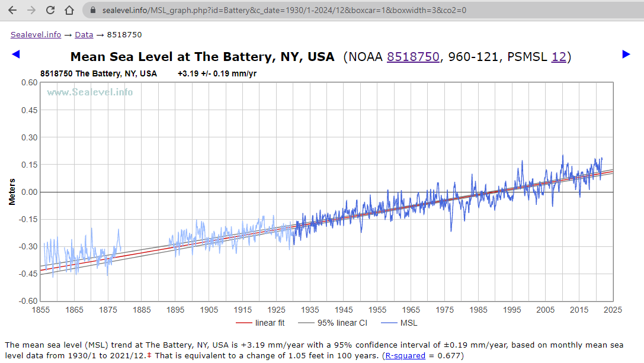Image resolution: width=644 pixels, height=363 pixels.
Task: Click the 1975 label on the x-axis
Action: tap(444, 310)
